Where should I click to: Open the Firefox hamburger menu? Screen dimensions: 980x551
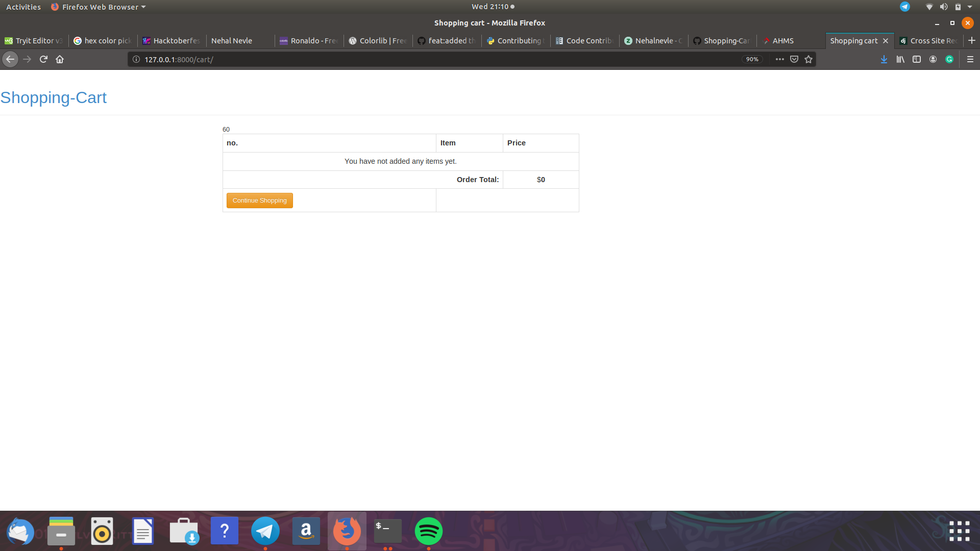970,59
